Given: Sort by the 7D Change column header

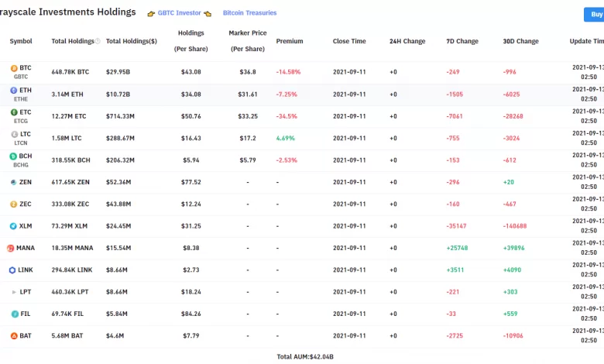Looking at the screenshot, I should click(x=462, y=41).
